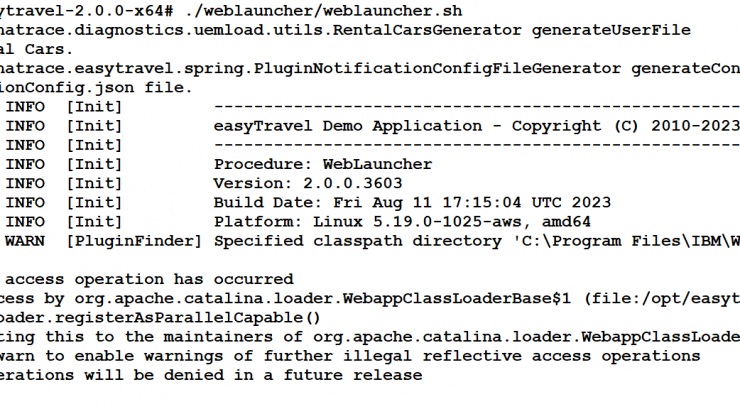Click the Procedure: WebLauncher line

[323, 164]
